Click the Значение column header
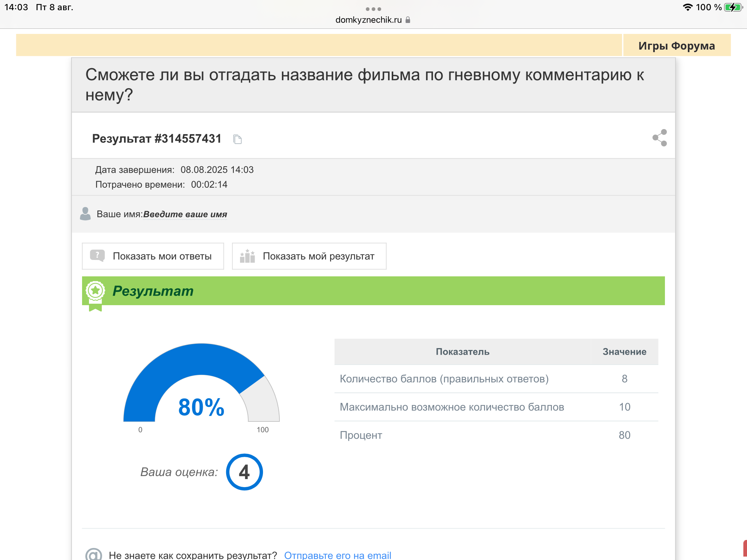This screenshot has height=560, width=747. [x=624, y=351]
